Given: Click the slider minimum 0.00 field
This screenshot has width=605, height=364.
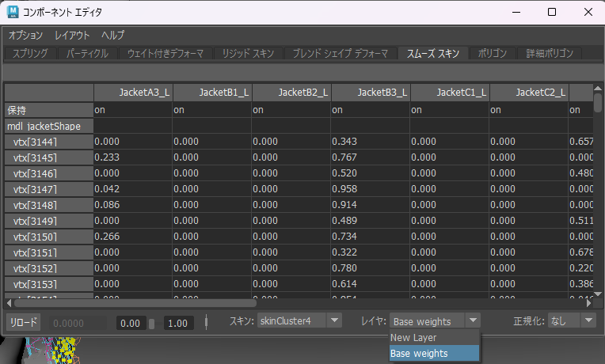Looking at the screenshot, I should click(131, 323).
